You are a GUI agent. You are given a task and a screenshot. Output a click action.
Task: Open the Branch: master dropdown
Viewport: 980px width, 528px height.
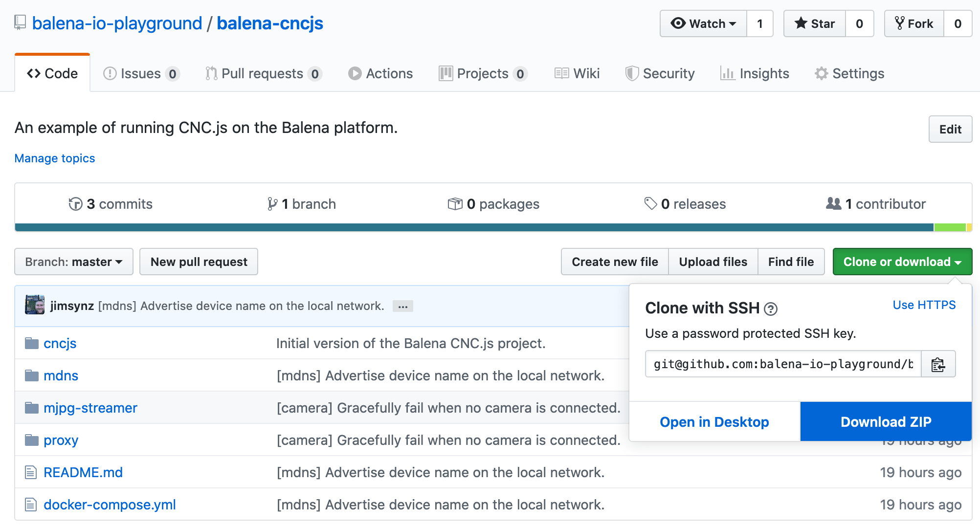[73, 262]
